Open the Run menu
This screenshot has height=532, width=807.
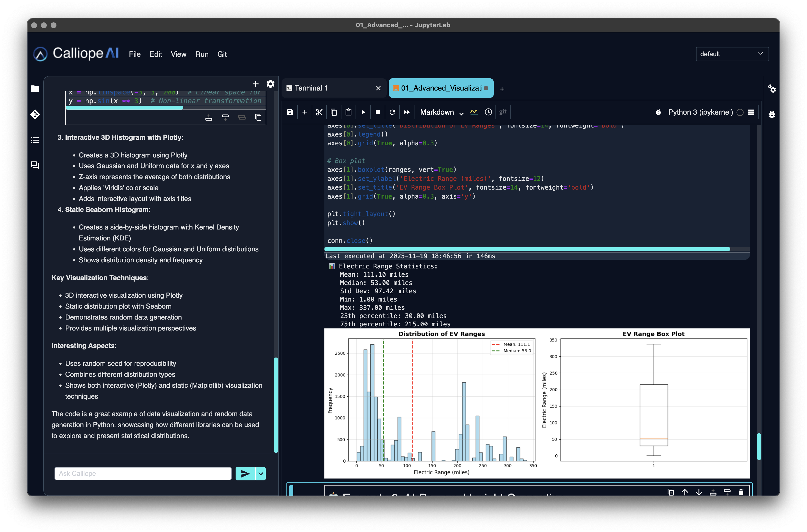pos(202,54)
